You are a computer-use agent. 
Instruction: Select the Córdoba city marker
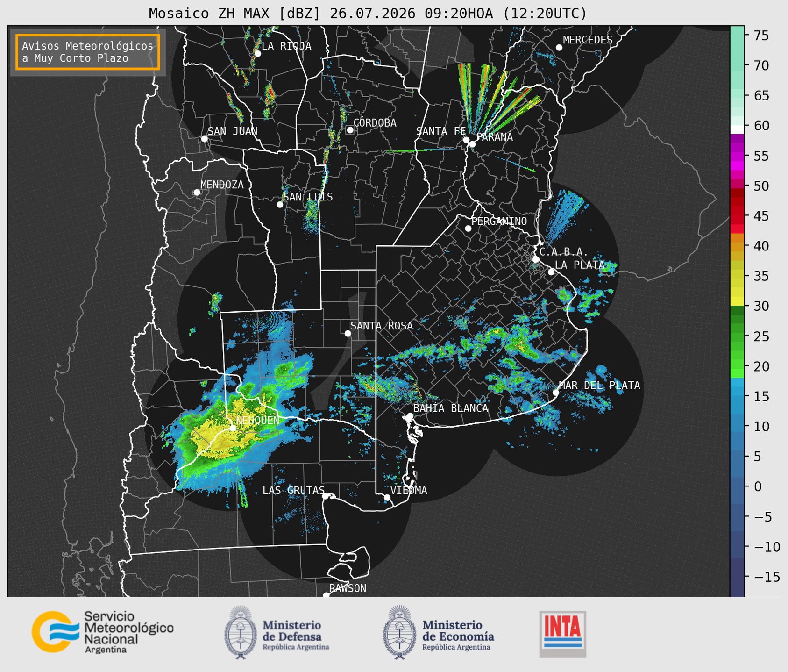coord(350,130)
